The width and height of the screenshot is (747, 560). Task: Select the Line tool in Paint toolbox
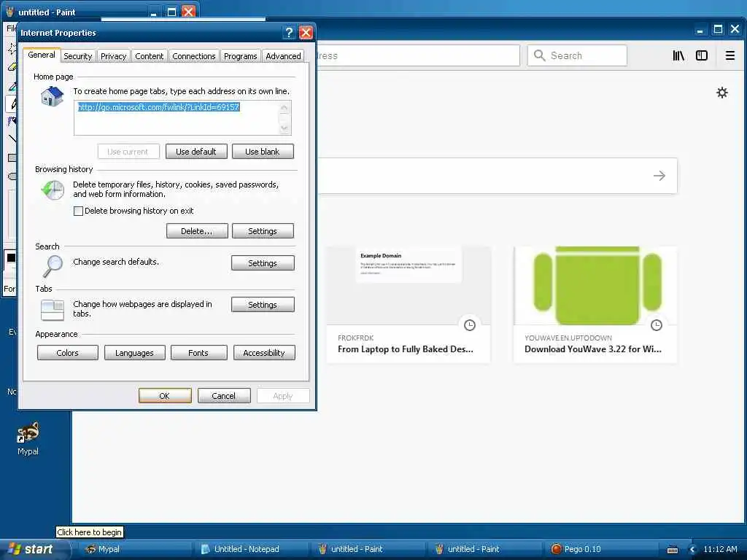click(x=12, y=139)
